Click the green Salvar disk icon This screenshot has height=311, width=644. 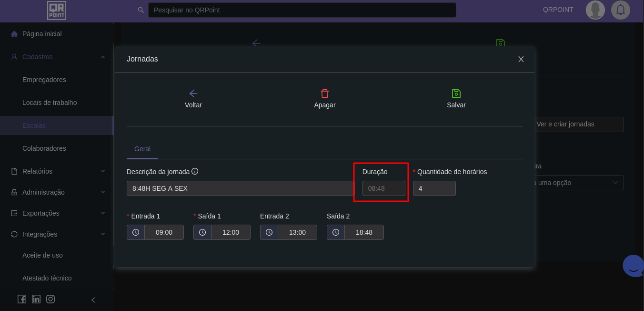[x=456, y=93]
